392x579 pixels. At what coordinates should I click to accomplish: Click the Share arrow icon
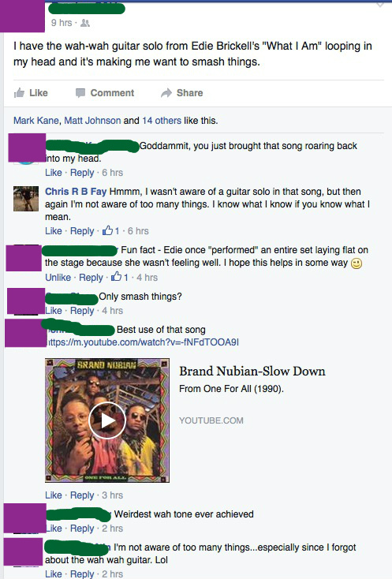(x=166, y=92)
